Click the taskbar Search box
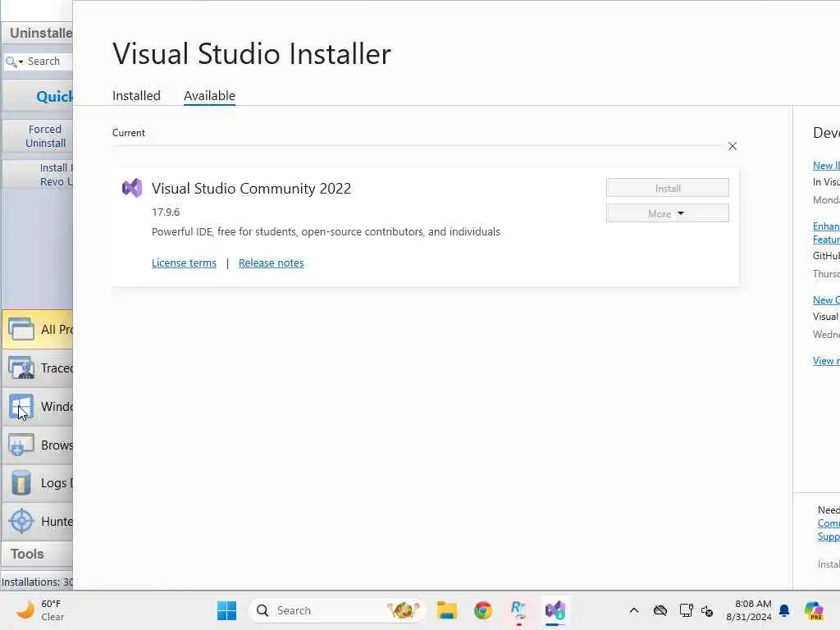 [336, 610]
